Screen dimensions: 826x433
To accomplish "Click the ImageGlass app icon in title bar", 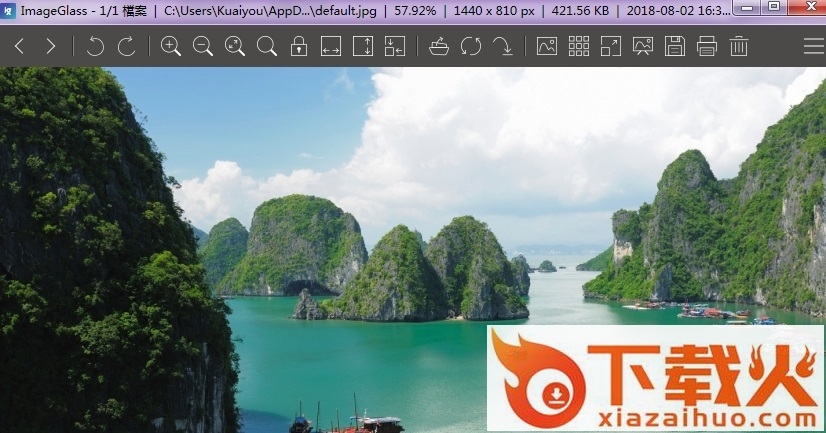I will 7,11.
